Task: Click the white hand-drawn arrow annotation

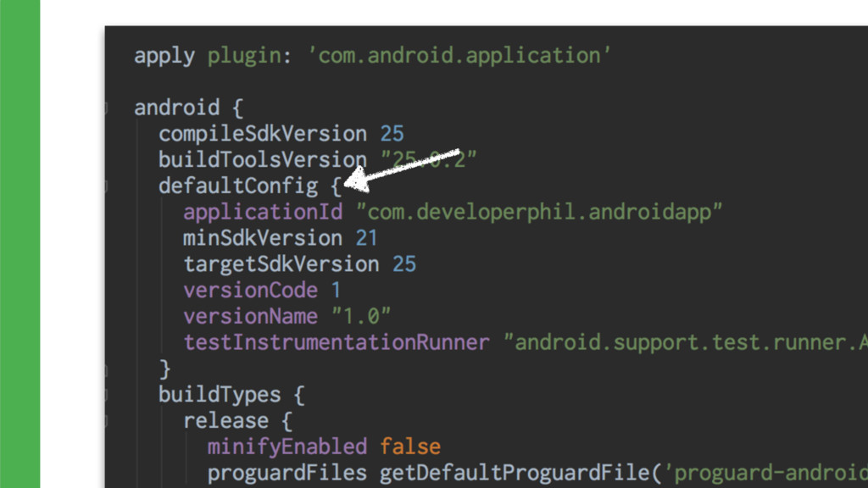Action: pos(402,169)
